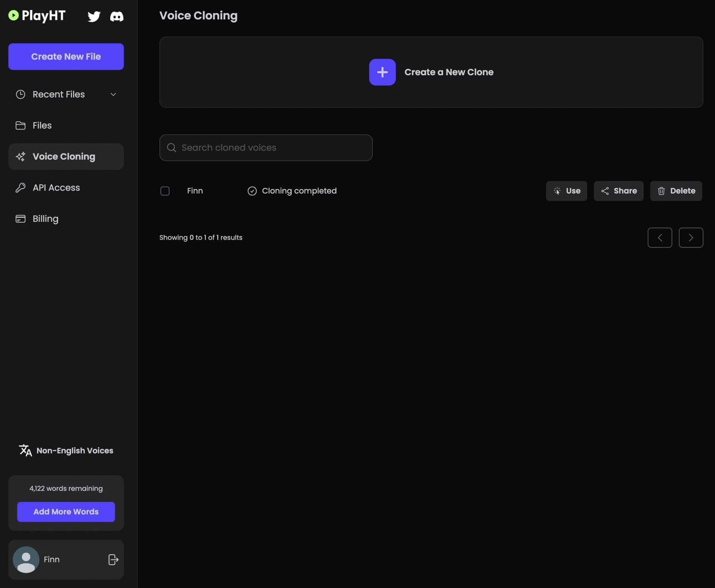The height and width of the screenshot is (588, 715).
Task: Go to the previous results page
Action: point(660,237)
